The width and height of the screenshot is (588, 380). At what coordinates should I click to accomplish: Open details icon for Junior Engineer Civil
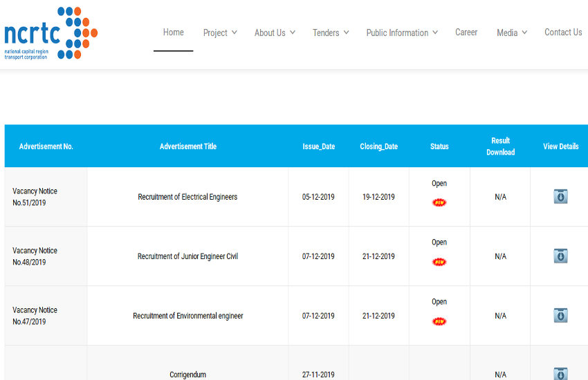click(560, 256)
